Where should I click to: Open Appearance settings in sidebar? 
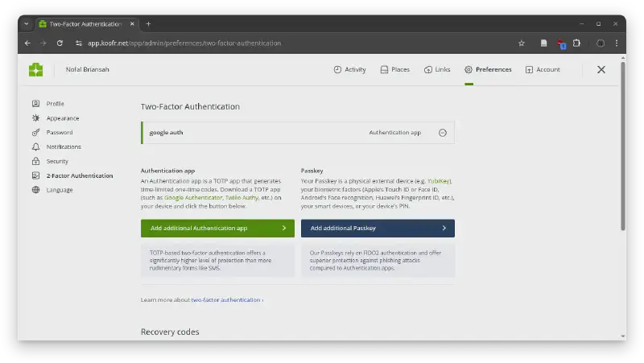click(62, 118)
